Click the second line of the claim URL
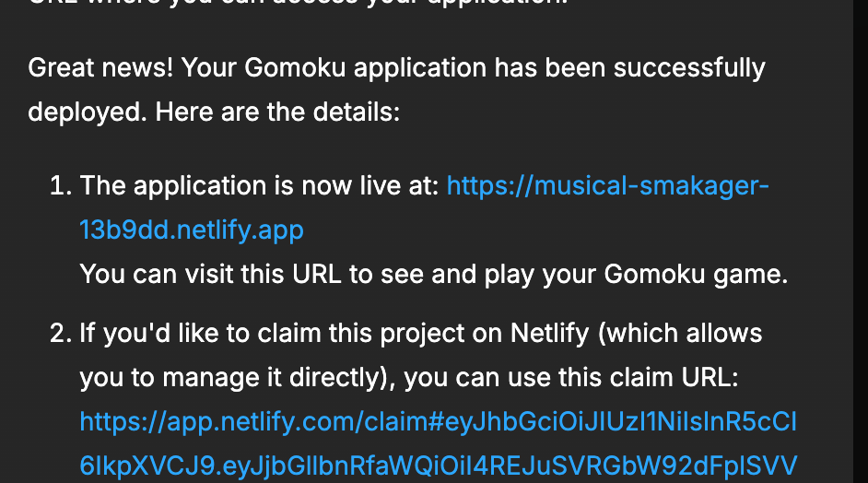This screenshot has width=868, height=483. (x=438, y=465)
